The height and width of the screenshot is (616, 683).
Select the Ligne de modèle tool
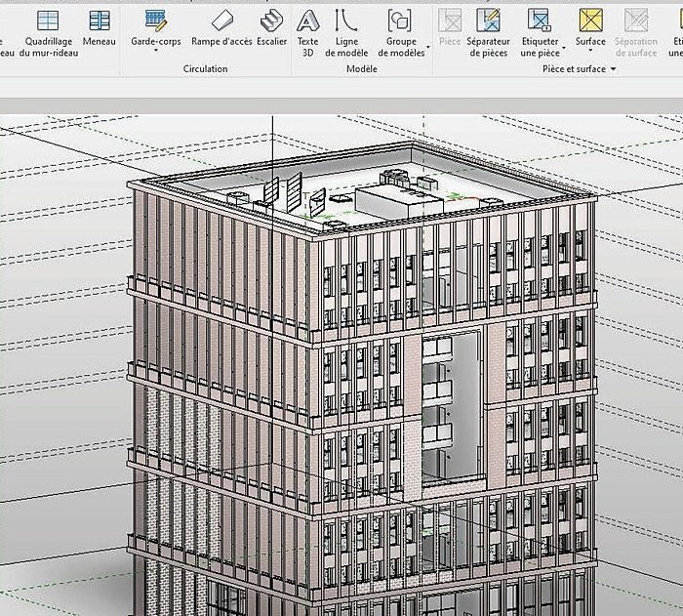point(346,33)
